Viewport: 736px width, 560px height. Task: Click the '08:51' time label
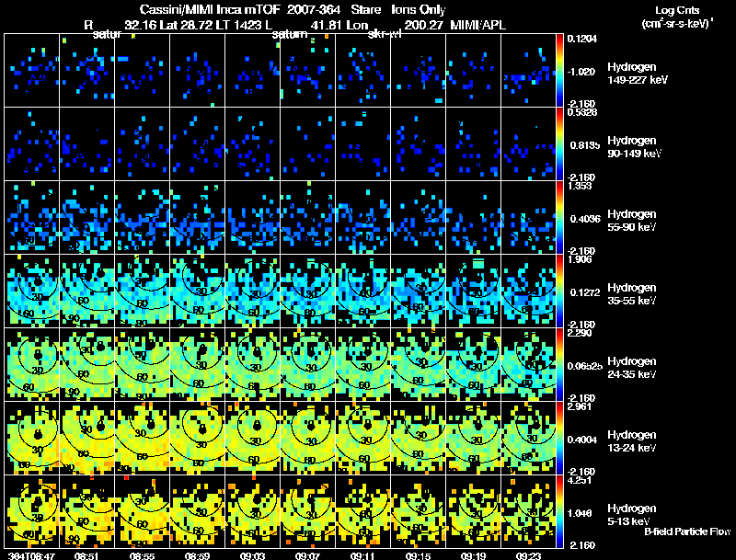pos(86,555)
